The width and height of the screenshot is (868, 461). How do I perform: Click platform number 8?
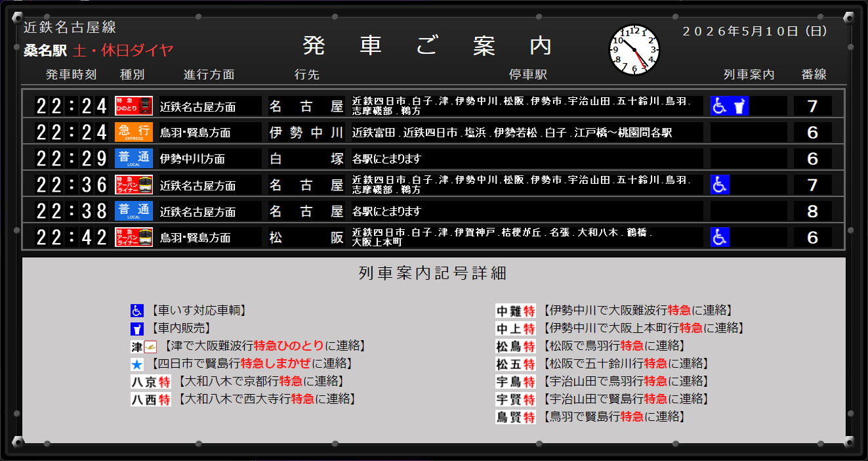pos(813,211)
